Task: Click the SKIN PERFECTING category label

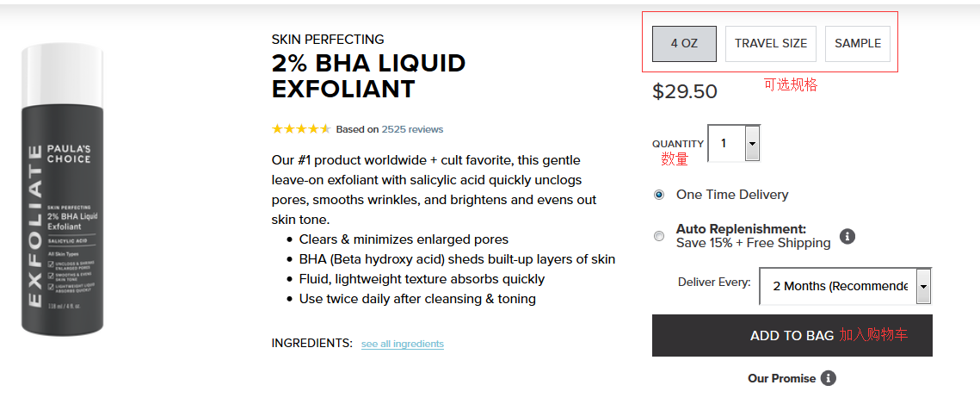Action: click(x=328, y=40)
